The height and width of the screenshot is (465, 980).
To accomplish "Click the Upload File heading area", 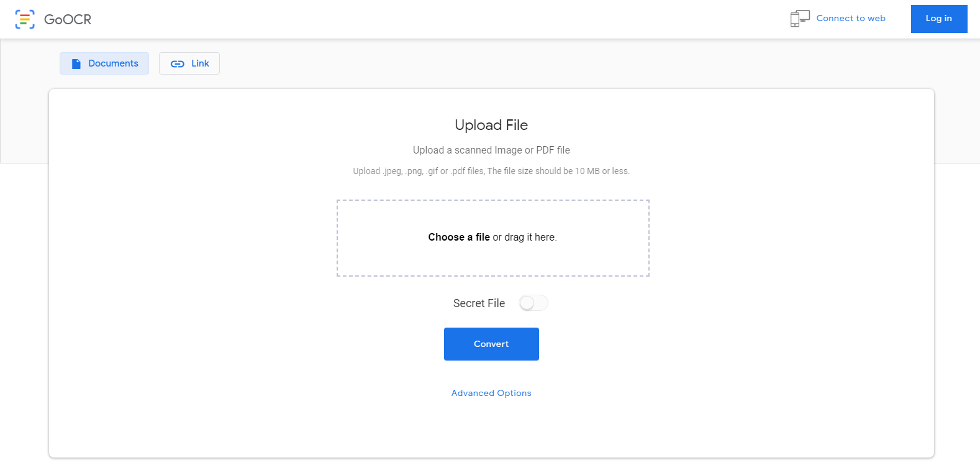I will coord(491,125).
